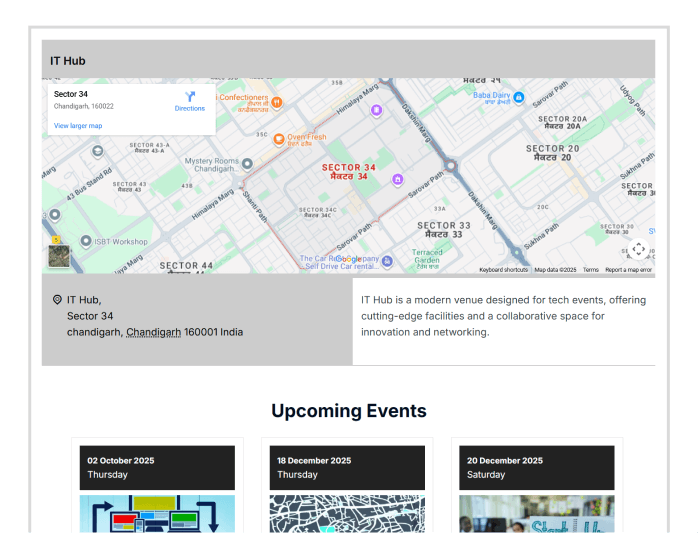
Task: Click the 20 December 2025 event image
Action: (537, 513)
